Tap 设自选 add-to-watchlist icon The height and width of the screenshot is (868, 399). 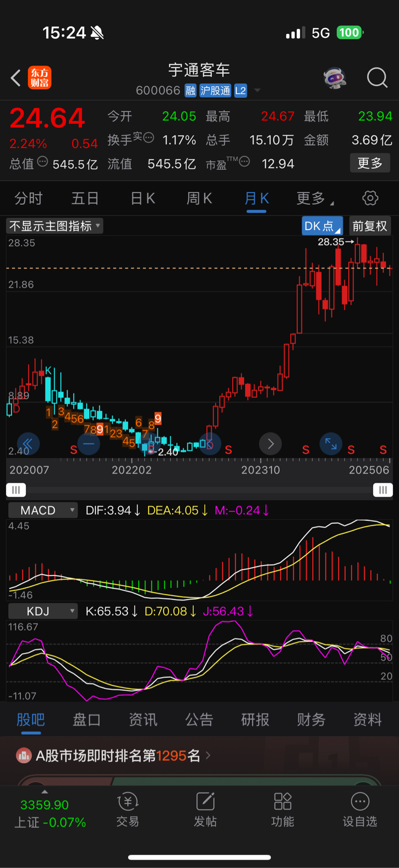tap(360, 810)
